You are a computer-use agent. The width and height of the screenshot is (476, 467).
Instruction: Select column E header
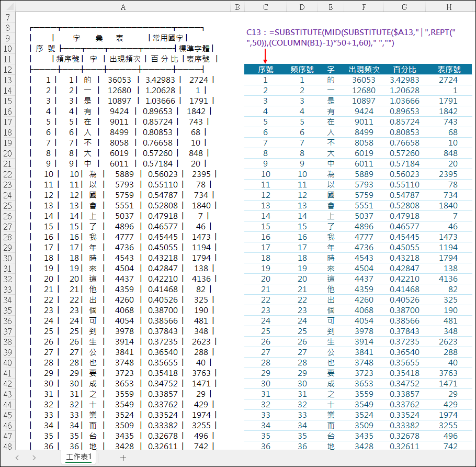(331, 7)
